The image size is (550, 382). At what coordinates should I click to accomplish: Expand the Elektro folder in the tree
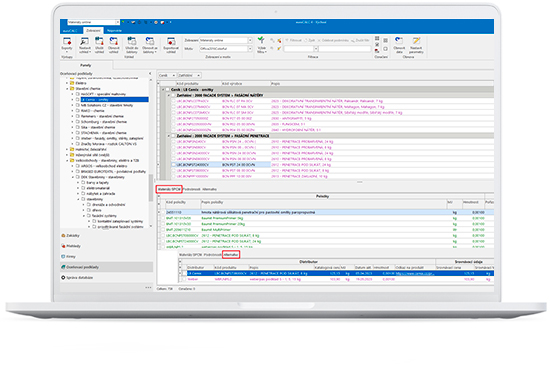(x=67, y=83)
